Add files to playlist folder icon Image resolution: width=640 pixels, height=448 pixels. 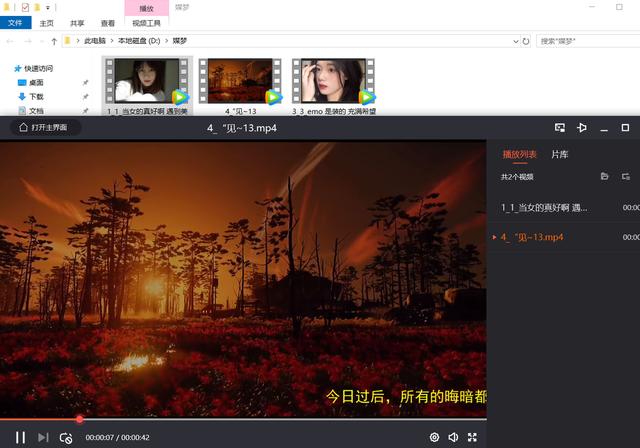[x=604, y=176]
